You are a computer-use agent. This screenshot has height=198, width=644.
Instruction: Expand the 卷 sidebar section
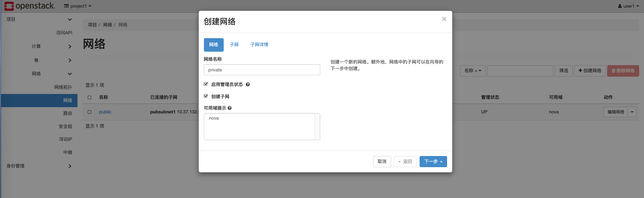tap(39, 60)
